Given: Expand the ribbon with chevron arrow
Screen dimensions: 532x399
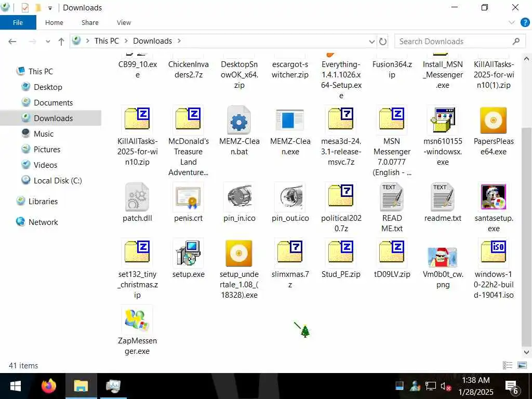Looking at the screenshot, I should 512,23.
